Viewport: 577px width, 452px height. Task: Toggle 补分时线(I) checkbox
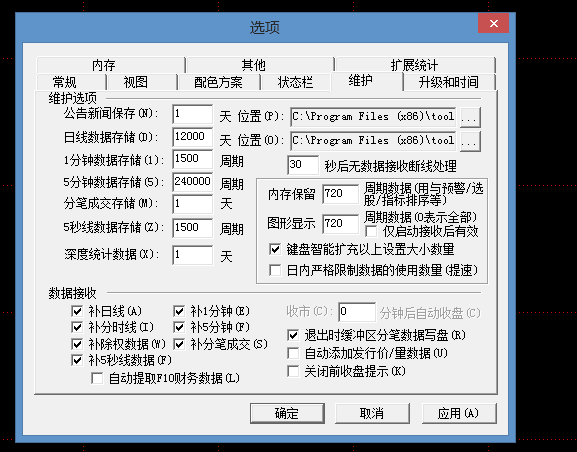coord(77,327)
